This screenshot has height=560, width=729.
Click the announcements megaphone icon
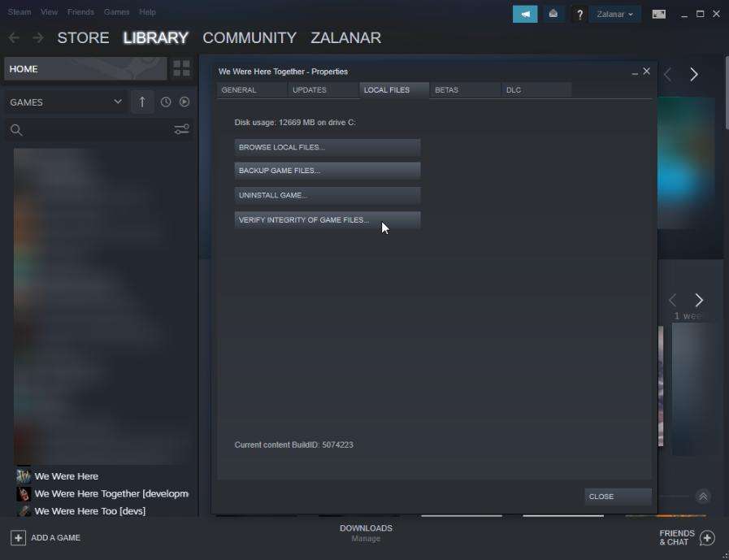point(525,14)
